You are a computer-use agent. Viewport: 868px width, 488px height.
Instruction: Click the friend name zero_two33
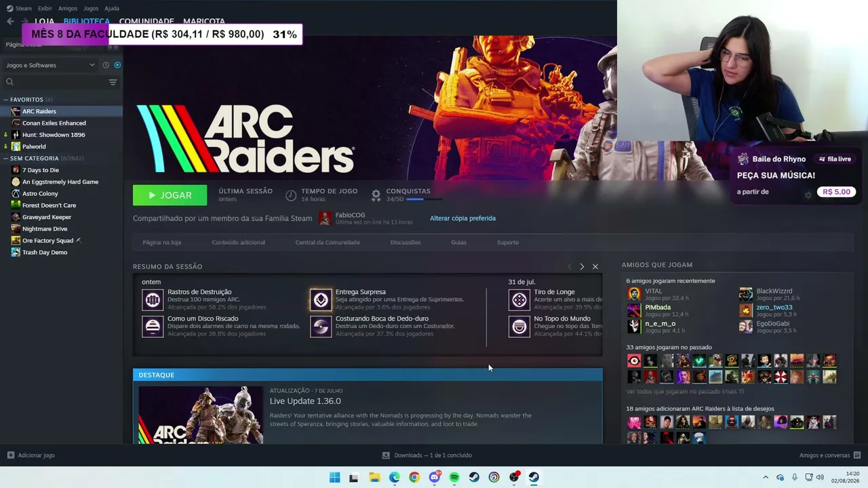pos(774,308)
